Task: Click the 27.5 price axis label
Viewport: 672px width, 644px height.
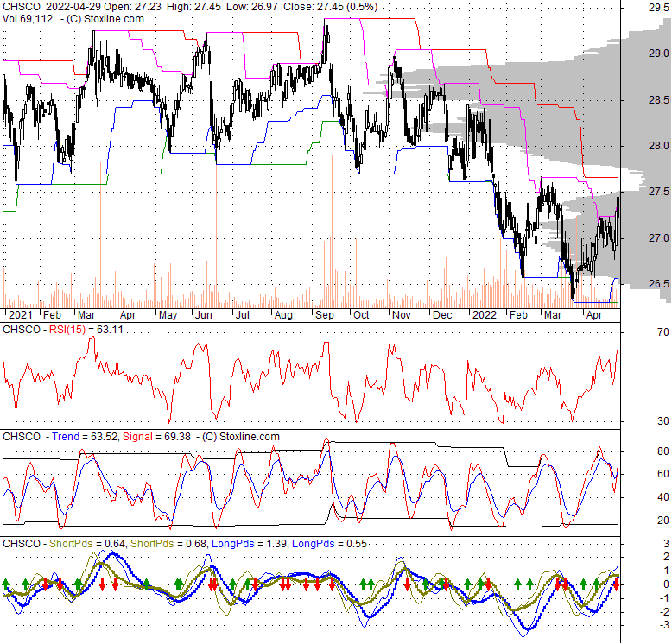Action: click(x=658, y=192)
